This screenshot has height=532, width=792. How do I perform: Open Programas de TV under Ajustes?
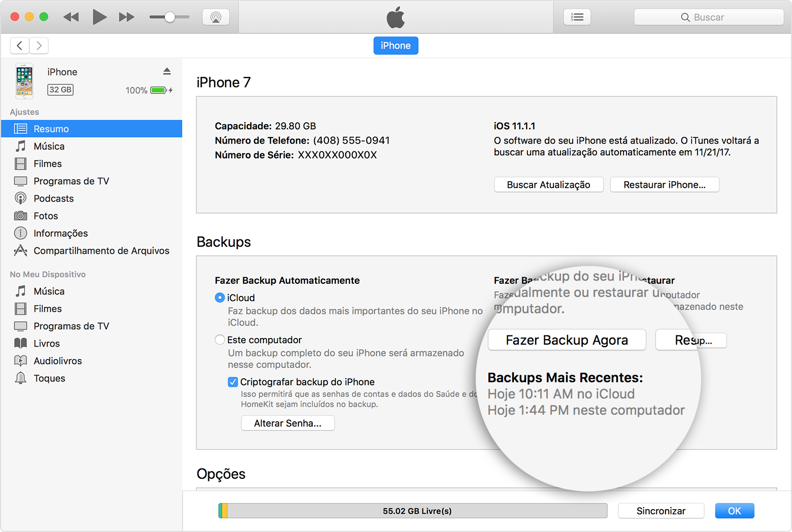coord(91,181)
